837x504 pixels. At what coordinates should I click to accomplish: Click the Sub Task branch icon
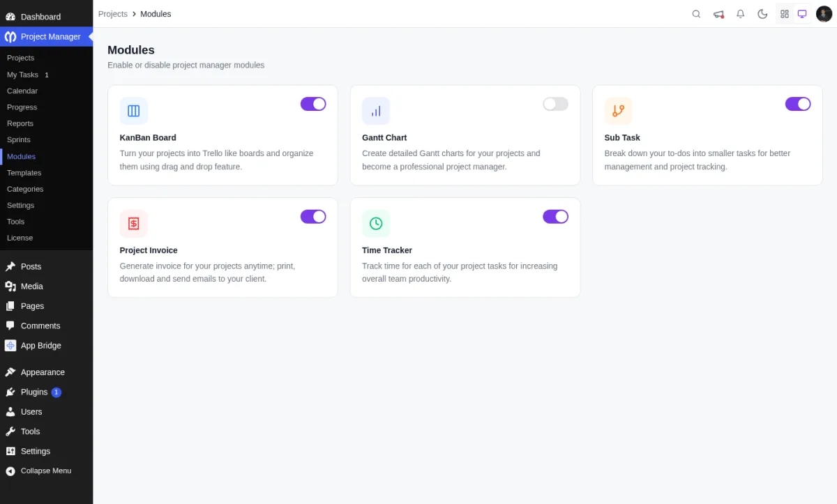click(618, 111)
